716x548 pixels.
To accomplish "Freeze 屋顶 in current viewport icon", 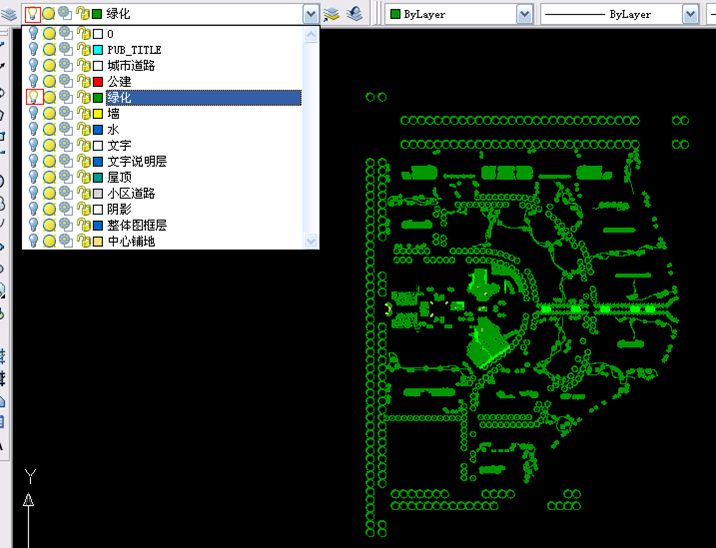I will pyautogui.click(x=66, y=177).
